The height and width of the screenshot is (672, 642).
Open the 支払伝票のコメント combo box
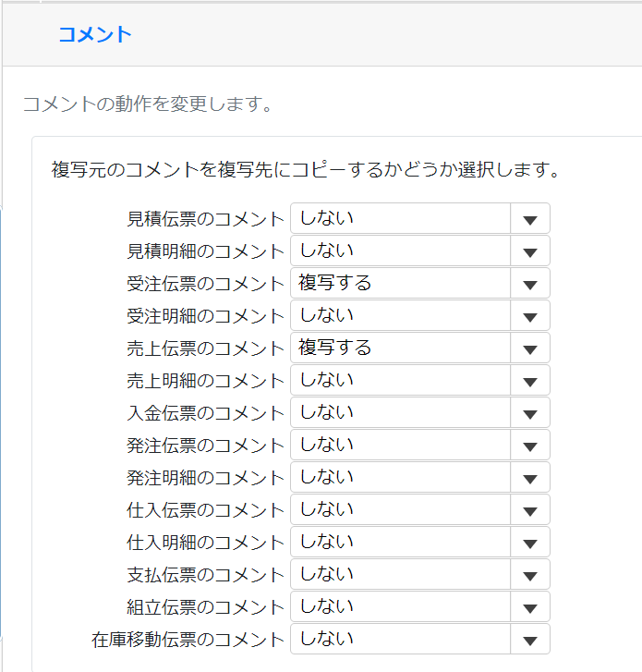419,574
